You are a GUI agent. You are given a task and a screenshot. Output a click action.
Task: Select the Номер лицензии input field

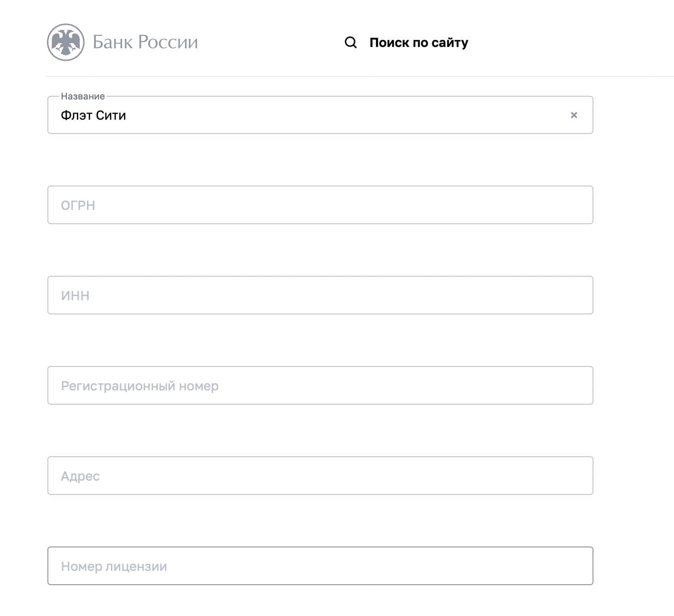point(320,566)
